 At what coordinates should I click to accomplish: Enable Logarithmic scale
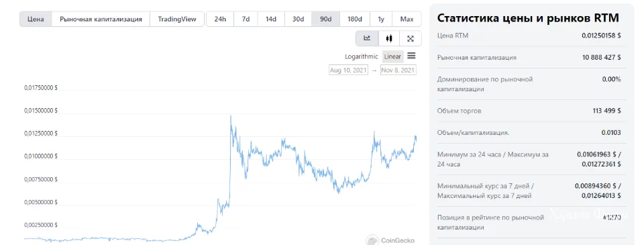pos(361,57)
